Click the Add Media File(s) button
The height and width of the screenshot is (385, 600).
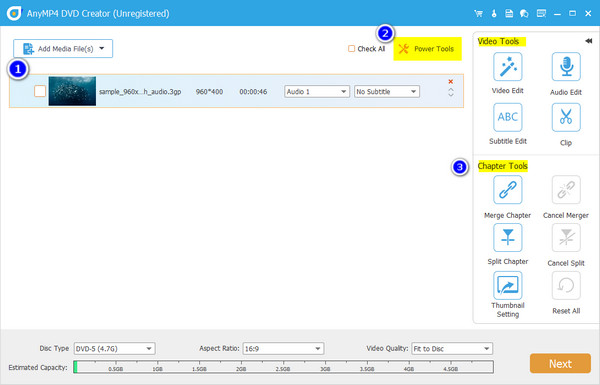click(63, 49)
